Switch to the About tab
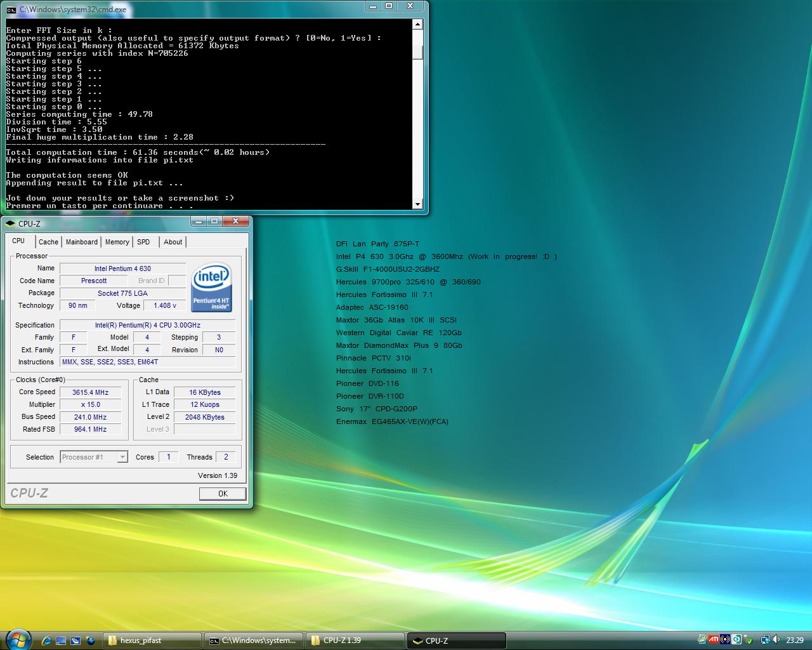The width and height of the screenshot is (812, 650). 173,242
